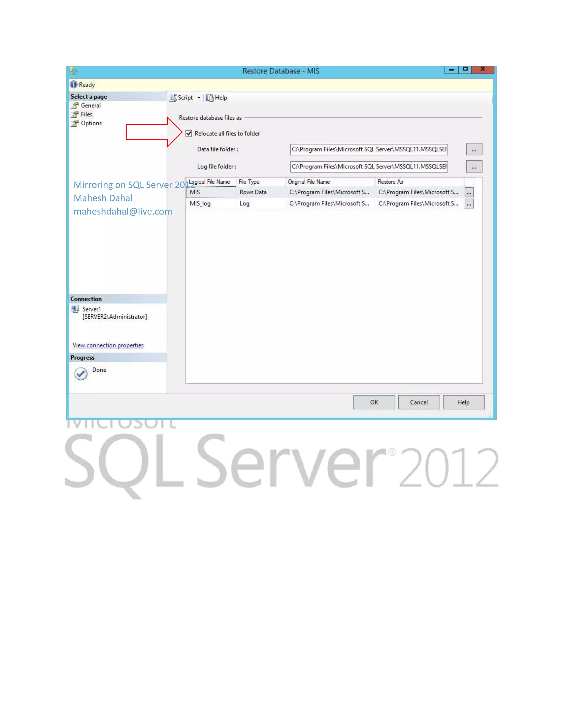563x728 pixels.
Task: Click the Logical File Name column header
Action: pyautogui.click(x=211, y=182)
